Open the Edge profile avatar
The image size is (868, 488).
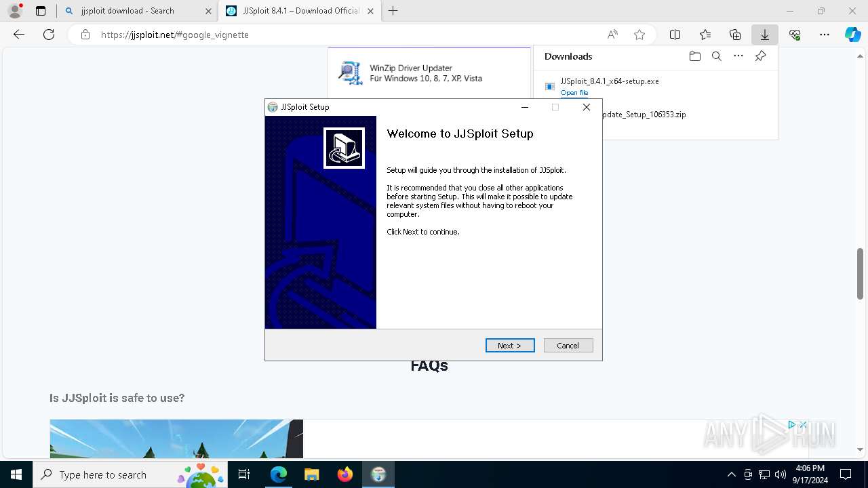[x=15, y=11]
